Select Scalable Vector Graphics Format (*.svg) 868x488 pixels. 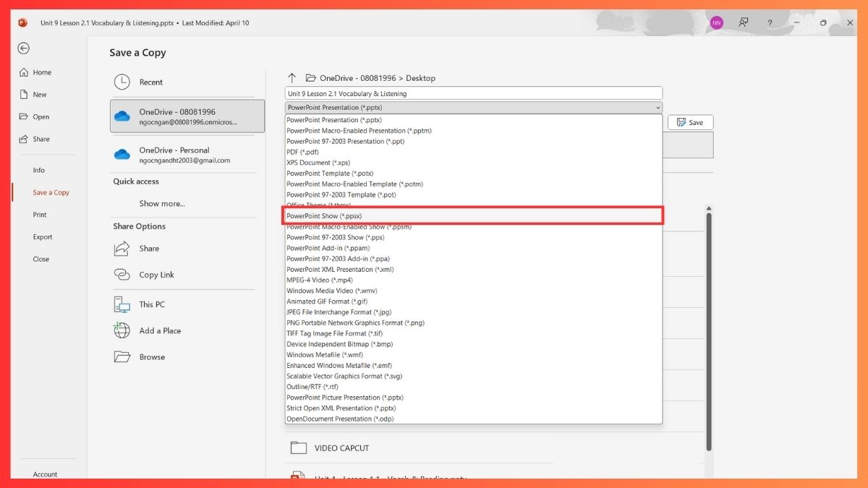(x=474, y=376)
